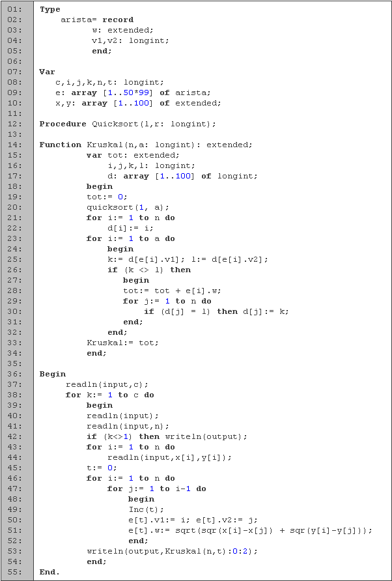Screen dimensions: 392x581
Task: Click the line "x,y: array [1..100] of extended;"
Action: pos(138,103)
